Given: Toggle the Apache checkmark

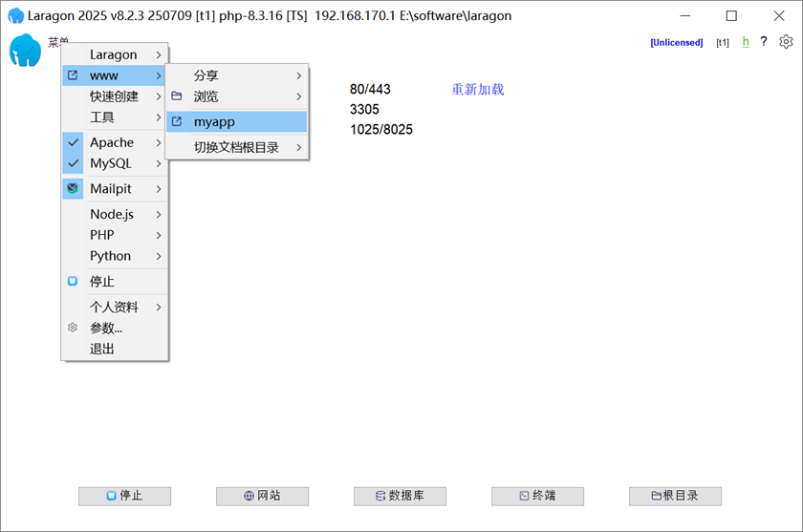Looking at the screenshot, I should coord(74,142).
